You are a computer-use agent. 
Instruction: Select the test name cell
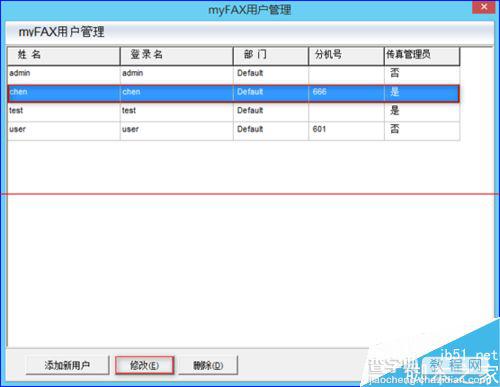pos(64,112)
